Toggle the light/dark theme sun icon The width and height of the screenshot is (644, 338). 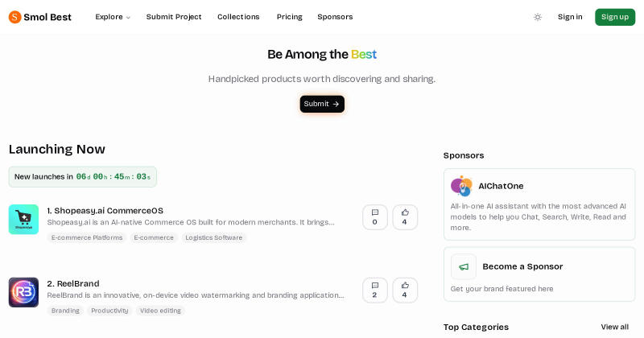pyautogui.click(x=538, y=17)
